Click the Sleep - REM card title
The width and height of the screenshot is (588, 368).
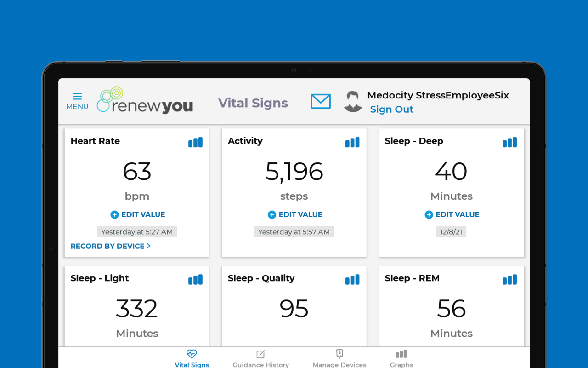click(412, 278)
